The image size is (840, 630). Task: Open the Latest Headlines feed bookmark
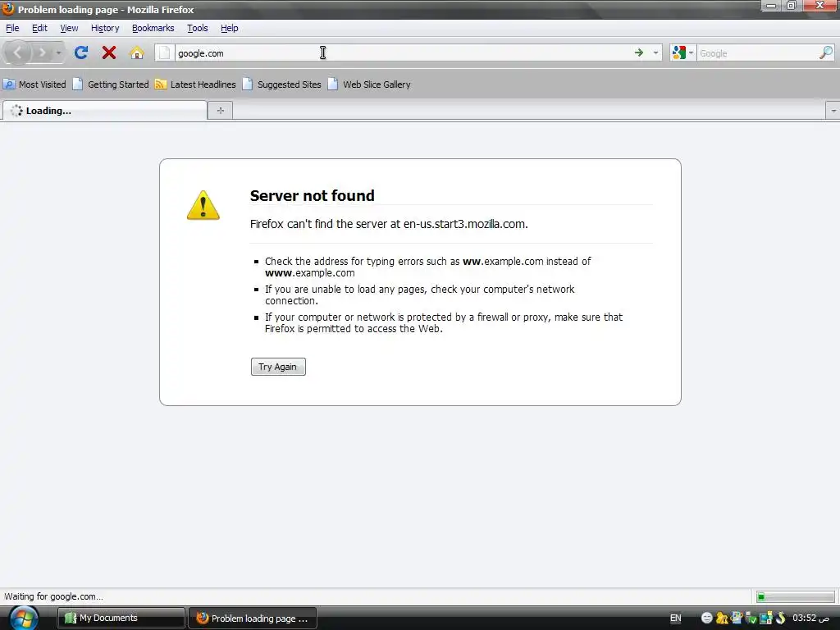(x=195, y=84)
